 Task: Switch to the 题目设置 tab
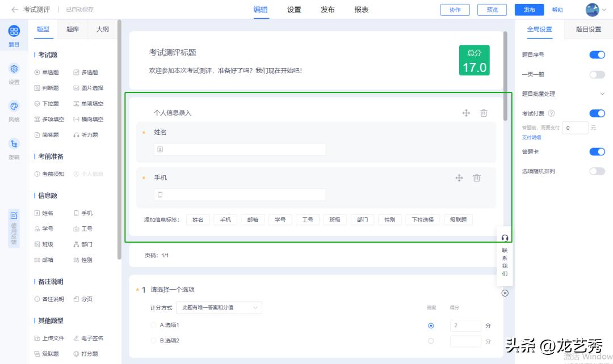(x=587, y=29)
